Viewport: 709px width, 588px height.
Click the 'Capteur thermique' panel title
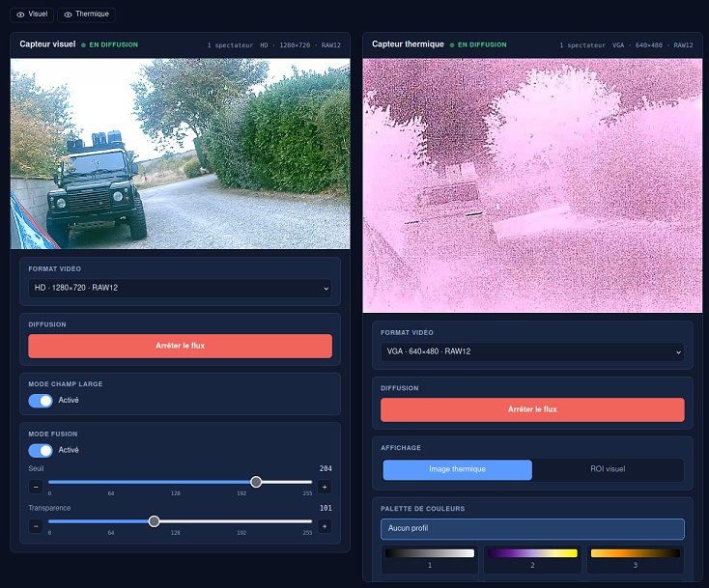[x=408, y=44]
